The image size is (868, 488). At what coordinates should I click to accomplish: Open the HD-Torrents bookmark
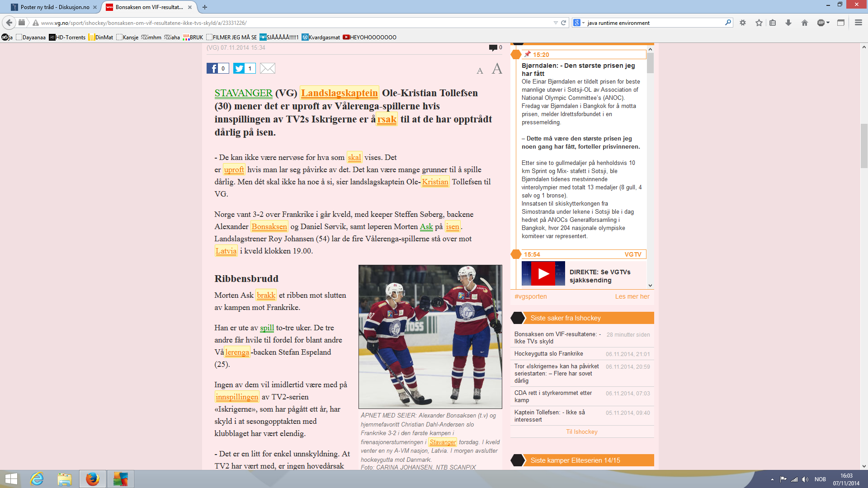coord(67,38)
